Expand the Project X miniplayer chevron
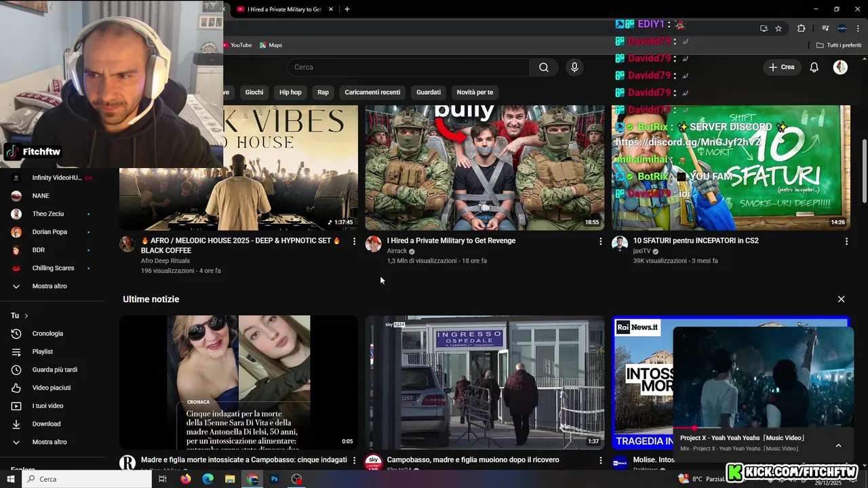Viewport: 868px width, 488px height. click(838, 445)
